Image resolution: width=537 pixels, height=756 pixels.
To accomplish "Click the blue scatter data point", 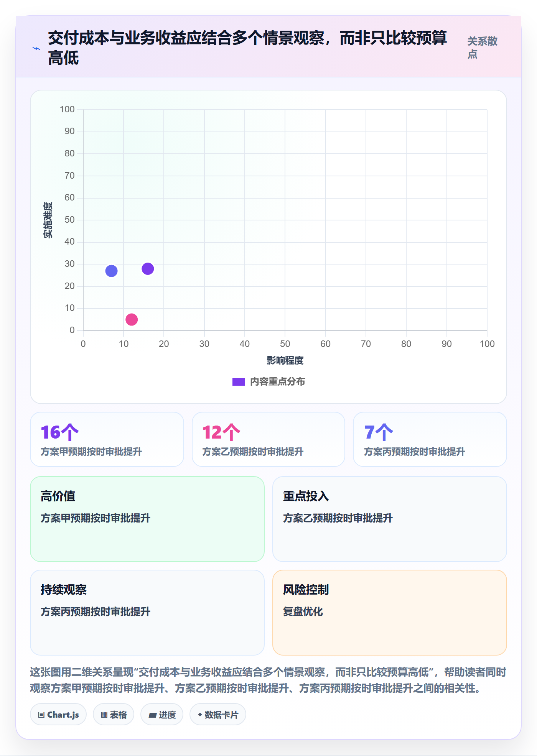I will [111, 271].
